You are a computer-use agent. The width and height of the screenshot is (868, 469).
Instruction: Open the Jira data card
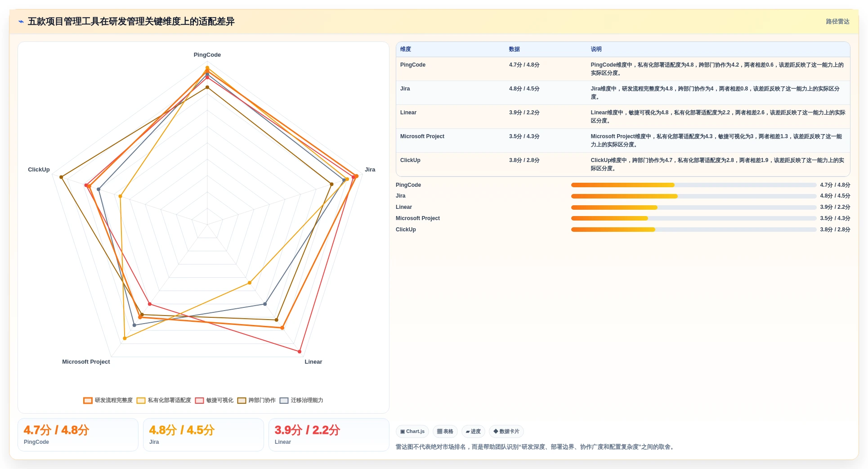[x=203, y=435]
